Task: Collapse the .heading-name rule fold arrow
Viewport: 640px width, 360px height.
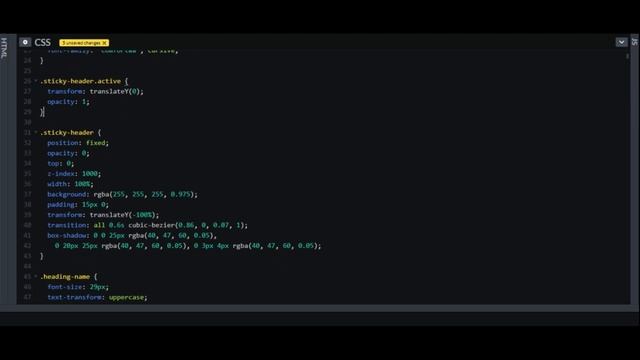Action: point(36,276)
